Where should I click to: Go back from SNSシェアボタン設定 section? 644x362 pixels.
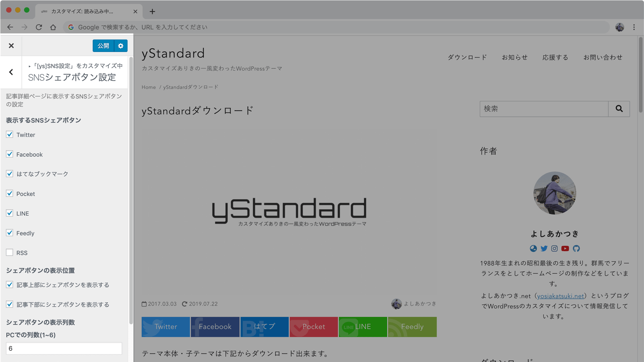pos(11,72)
